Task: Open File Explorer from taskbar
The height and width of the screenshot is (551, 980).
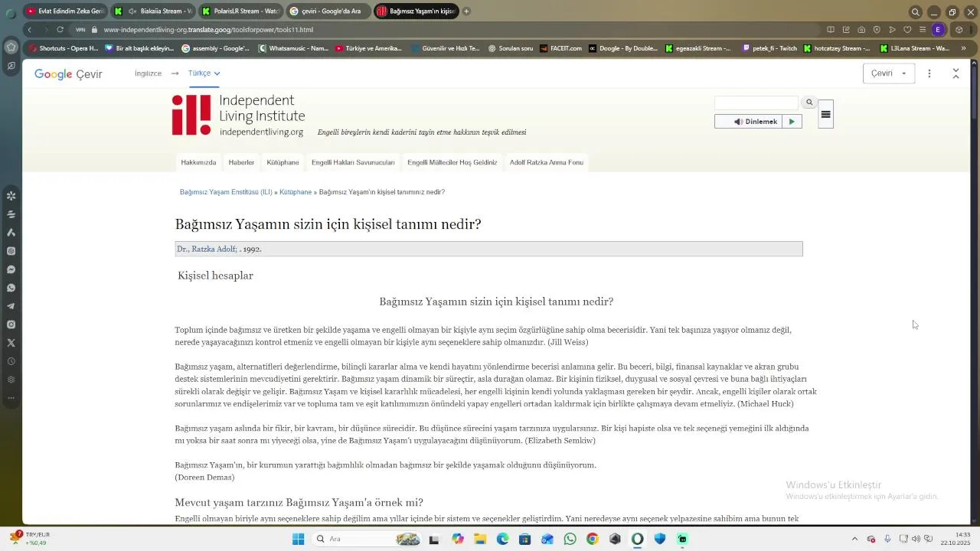Action: (x=480, y=539)
